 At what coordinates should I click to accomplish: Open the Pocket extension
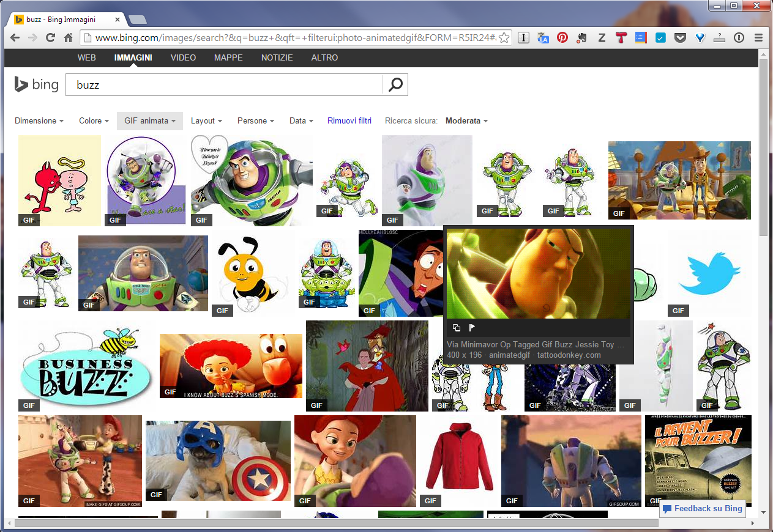coord(680,38)
